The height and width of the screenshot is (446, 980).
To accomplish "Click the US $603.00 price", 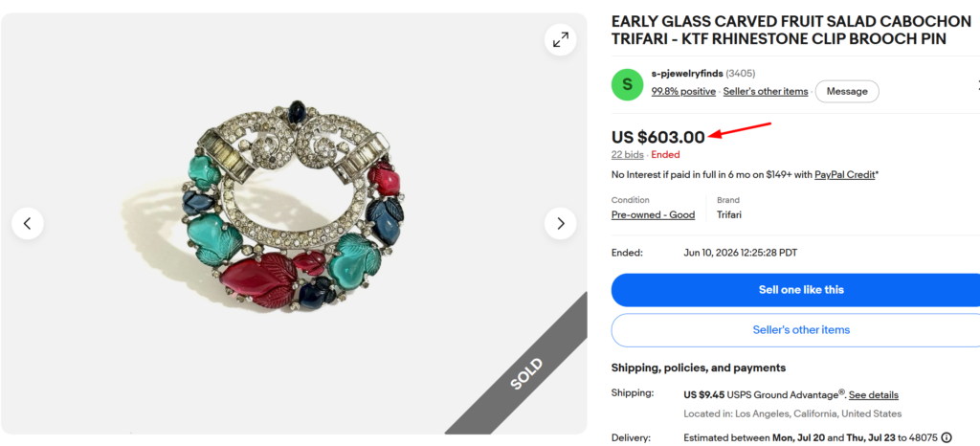I will click(658, 137).
